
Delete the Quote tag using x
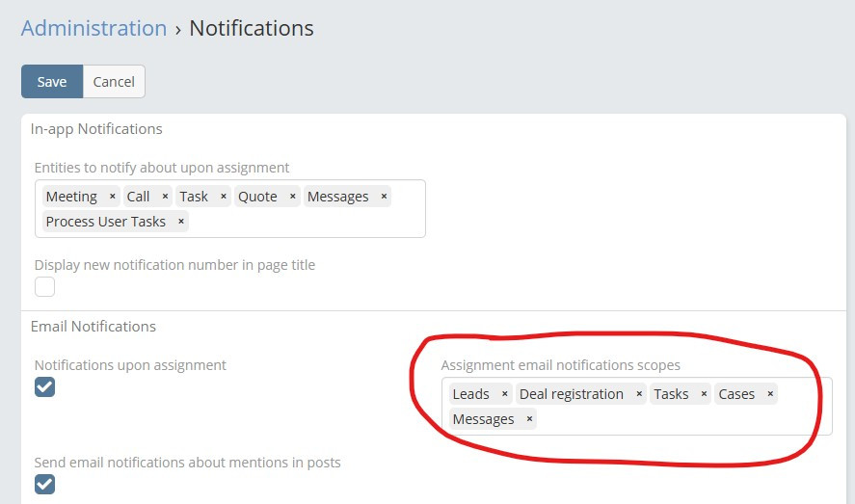pos(292,197)
